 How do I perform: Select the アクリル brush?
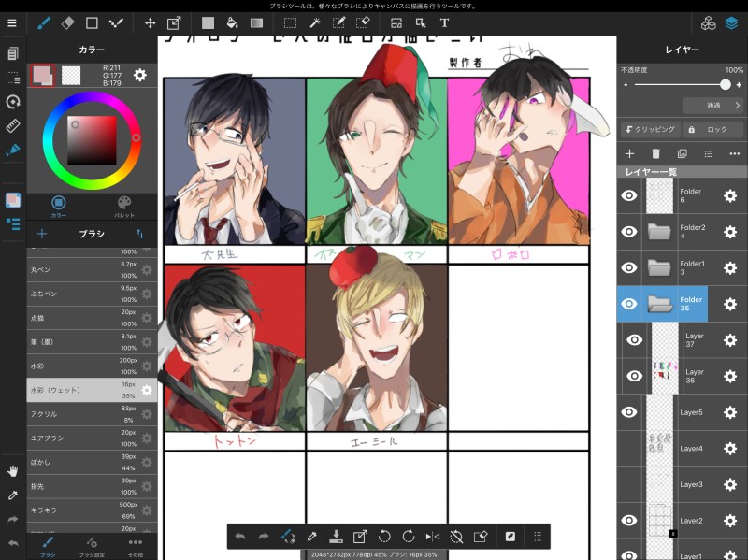(92, 414)
